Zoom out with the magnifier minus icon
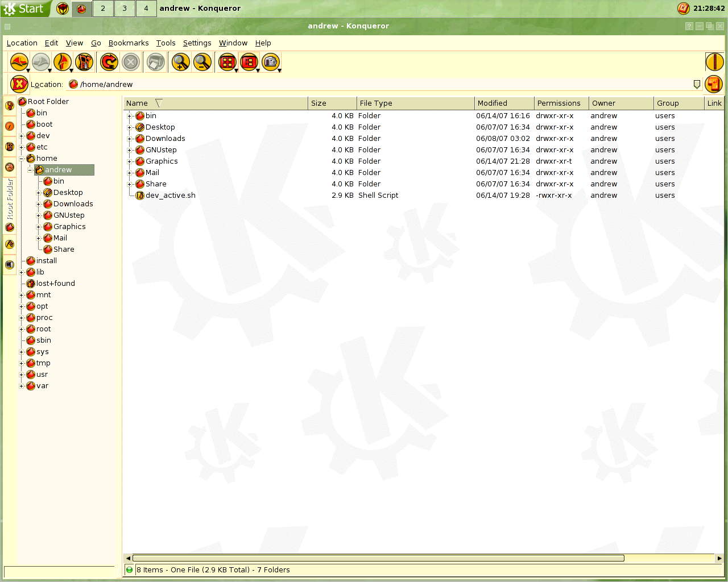This screenshot has height=582, width=728. coord(202,62)
